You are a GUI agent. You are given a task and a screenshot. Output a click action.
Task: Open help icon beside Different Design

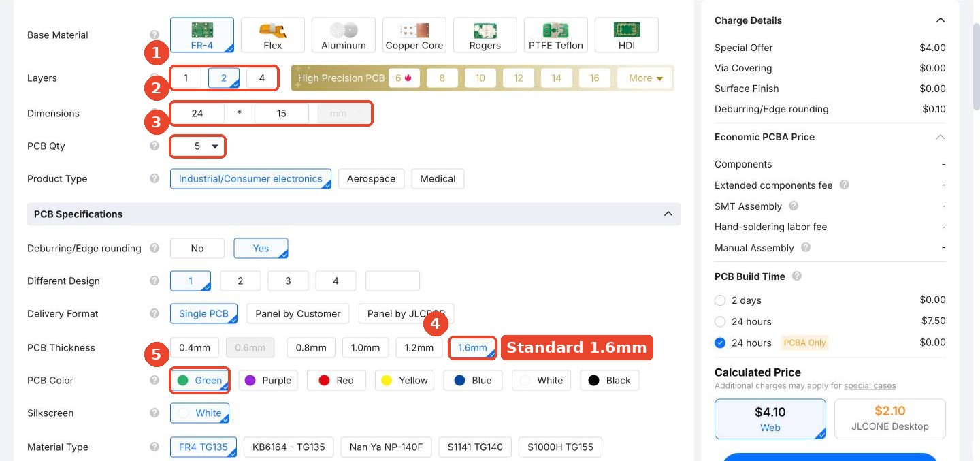click(154, 281)
